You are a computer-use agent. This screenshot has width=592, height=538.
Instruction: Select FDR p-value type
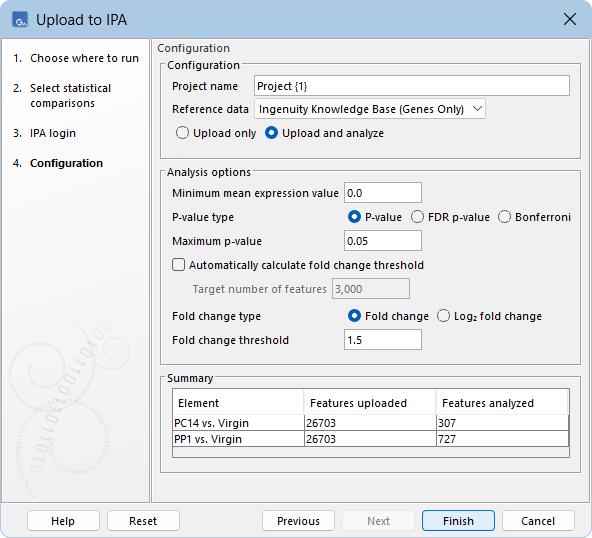coord(417,217)
